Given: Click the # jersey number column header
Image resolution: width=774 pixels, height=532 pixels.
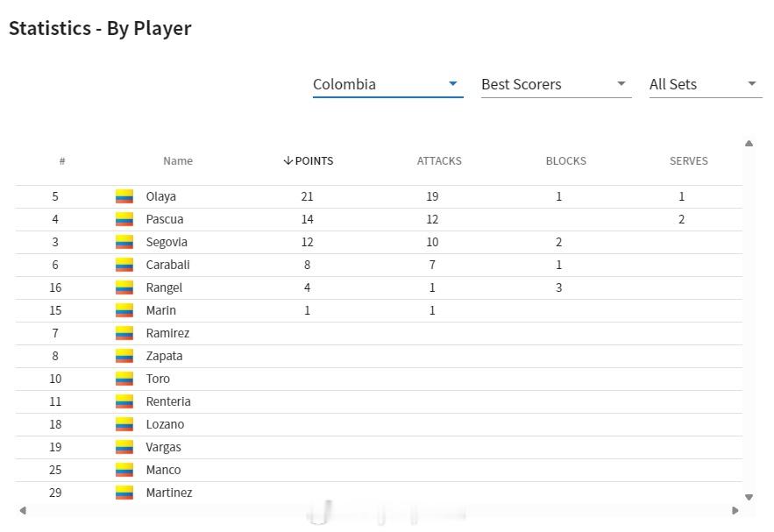Looking at the screenshot, I should point(62,161).
